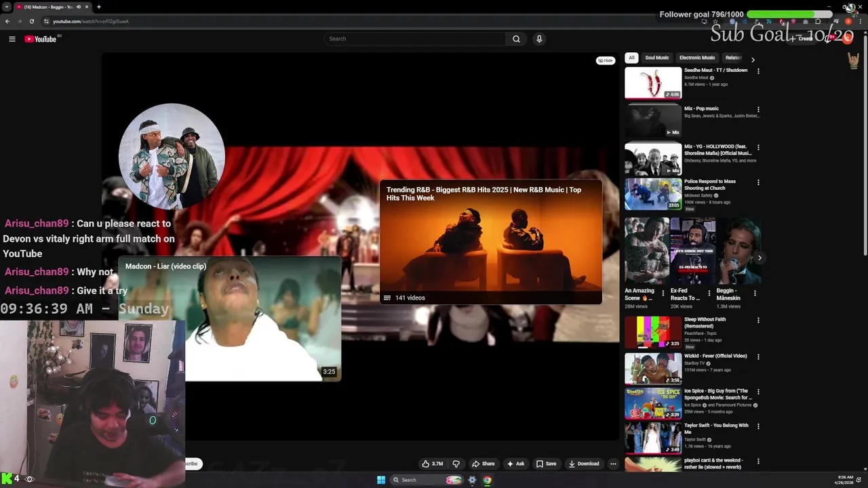Mute tab via speaker icon on Madcon tab
The width and height of the screenshot is (868, 488).
click(79, 7)
